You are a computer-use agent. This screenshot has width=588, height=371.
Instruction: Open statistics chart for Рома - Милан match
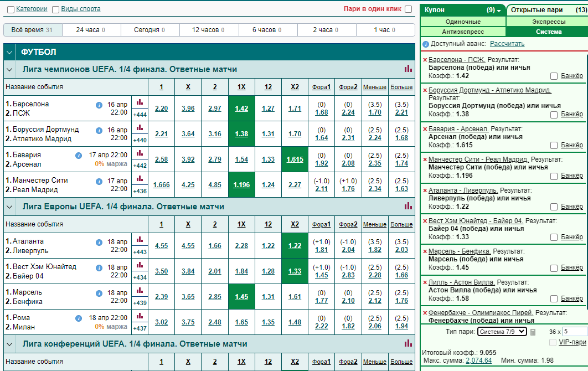(x=140, y=316)
